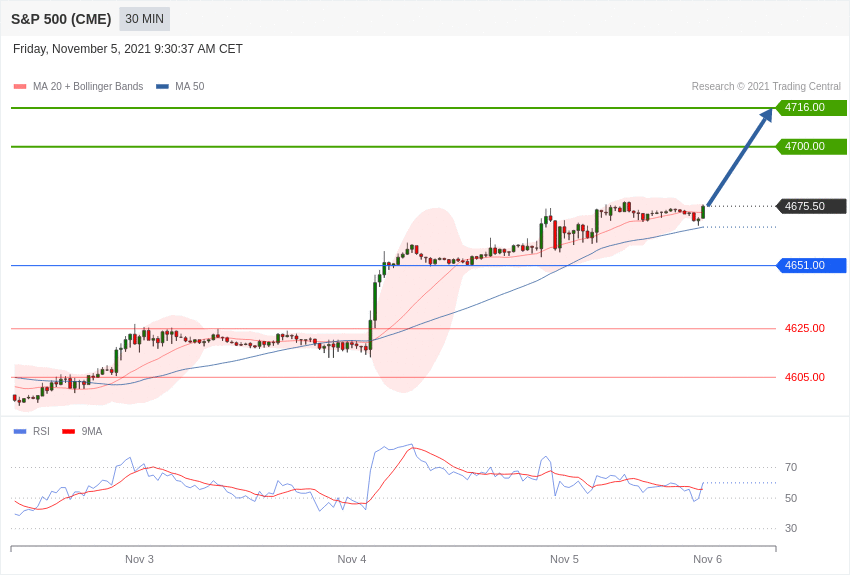Click the Nov 3 date axis label
This screenshot has height=576, width=850.
coord(139,559)
